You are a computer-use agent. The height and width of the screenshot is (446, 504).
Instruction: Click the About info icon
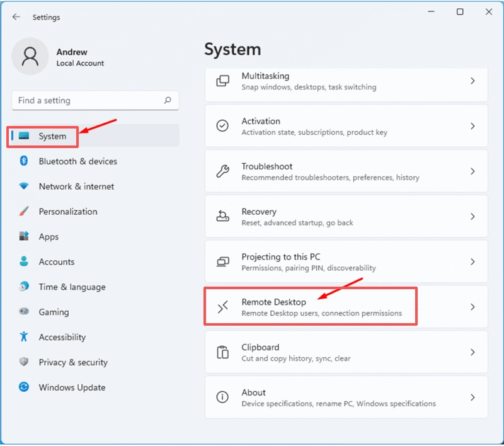[222, 397]
